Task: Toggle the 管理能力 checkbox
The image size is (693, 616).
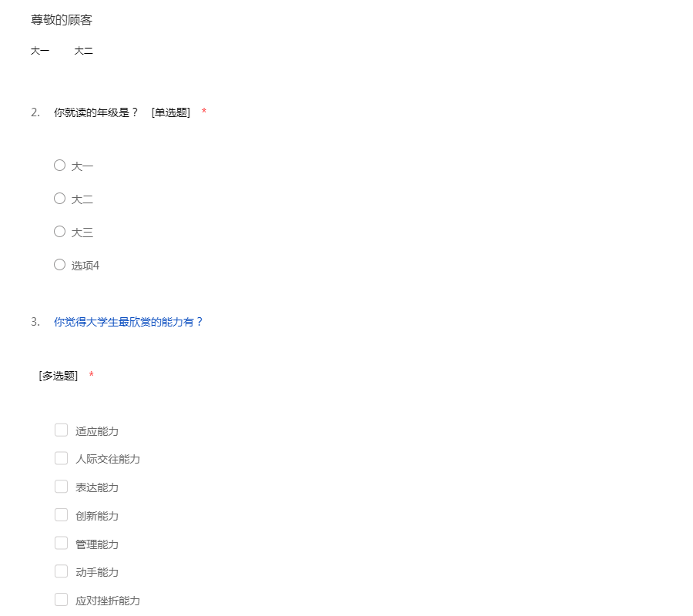Action: click(x=61, y=544)
